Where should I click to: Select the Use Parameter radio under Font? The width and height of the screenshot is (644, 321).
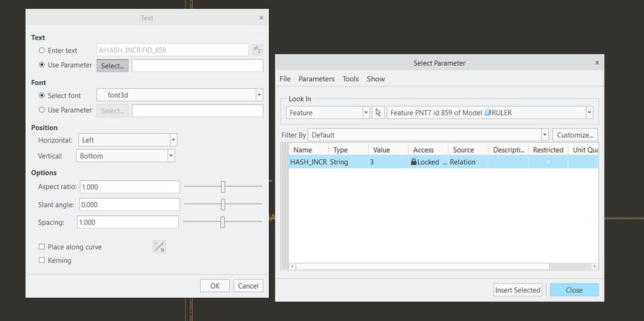(x=42, y=110)
